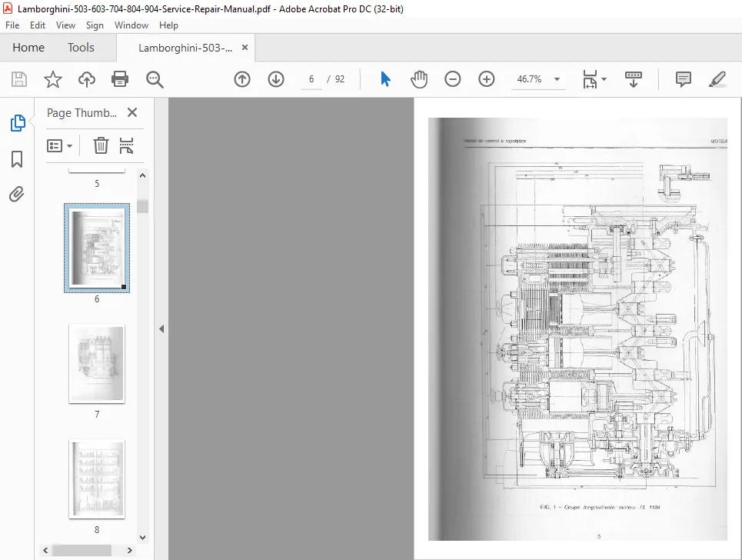Select the page 8 thumbnail
This screenshot has width=742, height=560.
coord(97,479)
